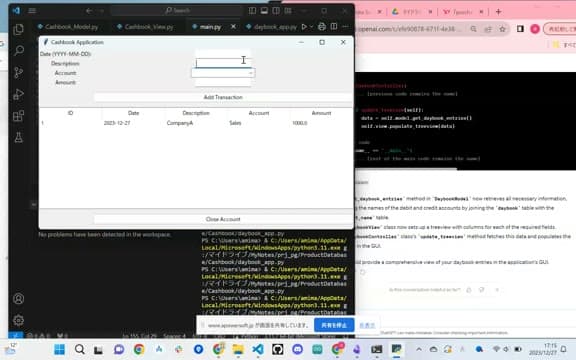Toggle the bottom panel layout icon
This screenshot has height=360, width=576.
[264, 11]
